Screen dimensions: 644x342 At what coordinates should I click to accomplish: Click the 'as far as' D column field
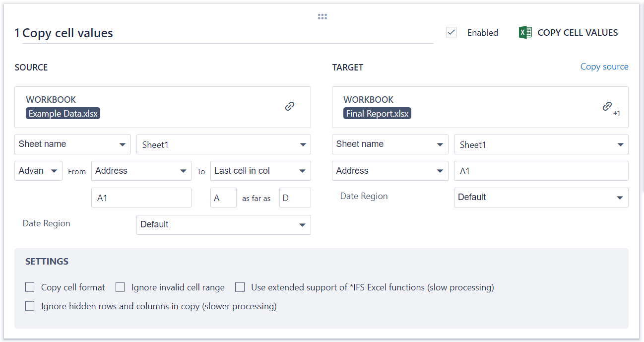pos(295,198)
